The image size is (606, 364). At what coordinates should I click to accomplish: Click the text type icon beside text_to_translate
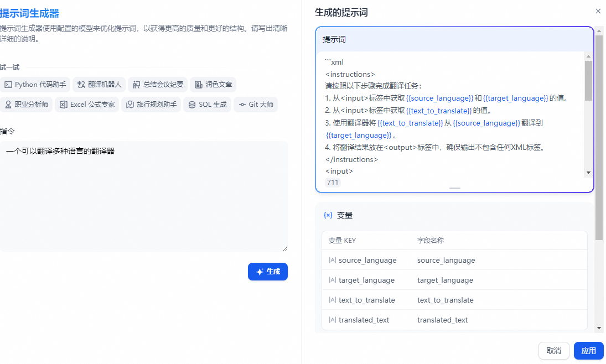point(333,300)
